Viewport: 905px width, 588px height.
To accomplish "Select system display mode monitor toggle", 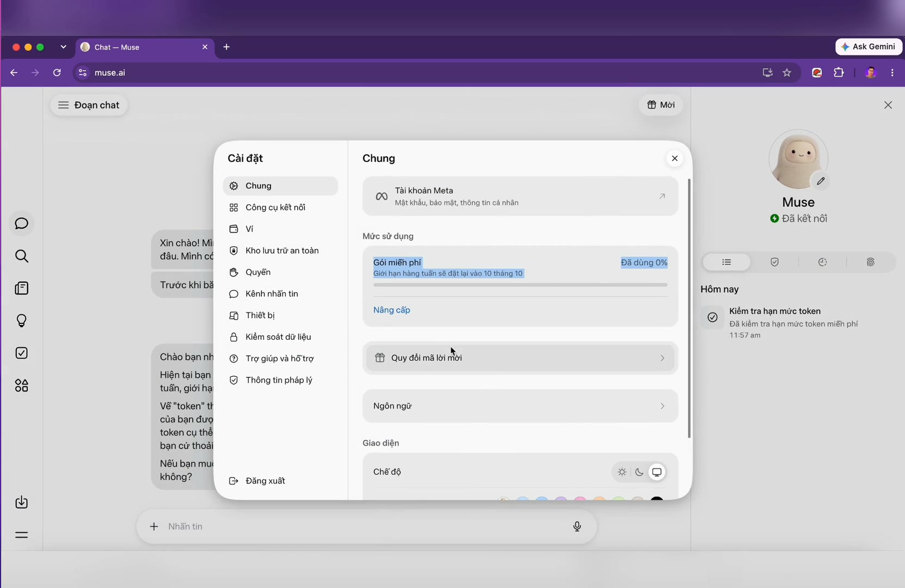I will (x=657, y=472).
